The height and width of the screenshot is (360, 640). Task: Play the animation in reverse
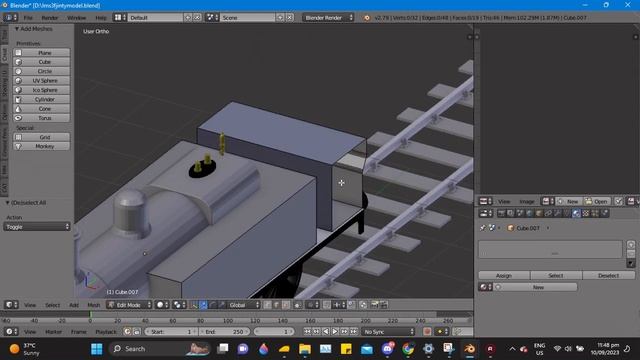[326, 332]
